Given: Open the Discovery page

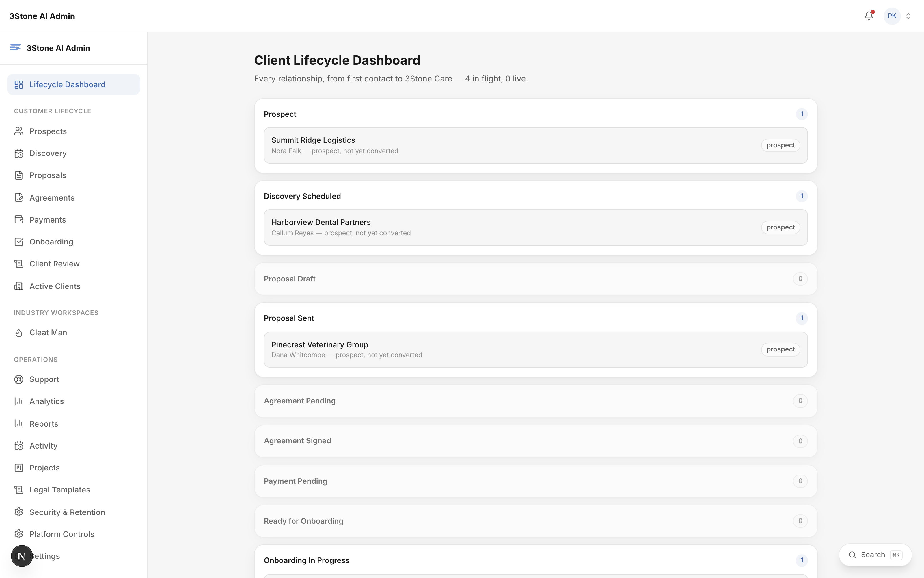Looking at the screenshot, I should pyautogui.click(x=73, y=153).
